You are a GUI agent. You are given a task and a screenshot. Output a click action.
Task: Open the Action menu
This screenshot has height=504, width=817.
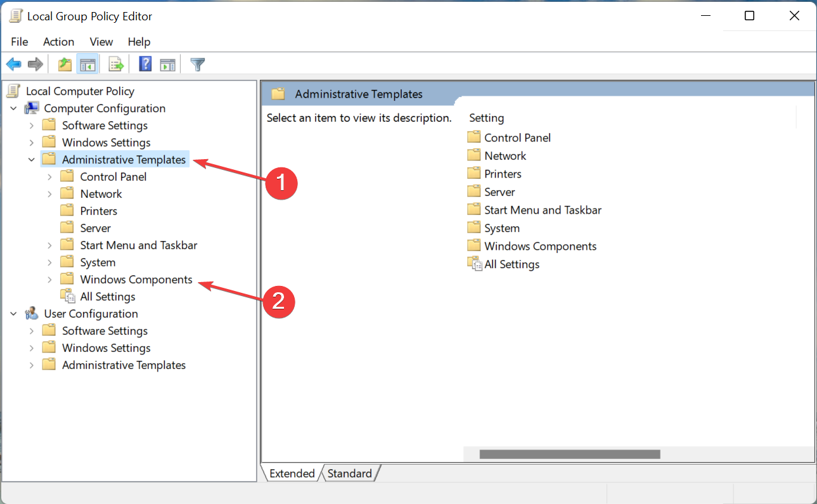[58, 42]
